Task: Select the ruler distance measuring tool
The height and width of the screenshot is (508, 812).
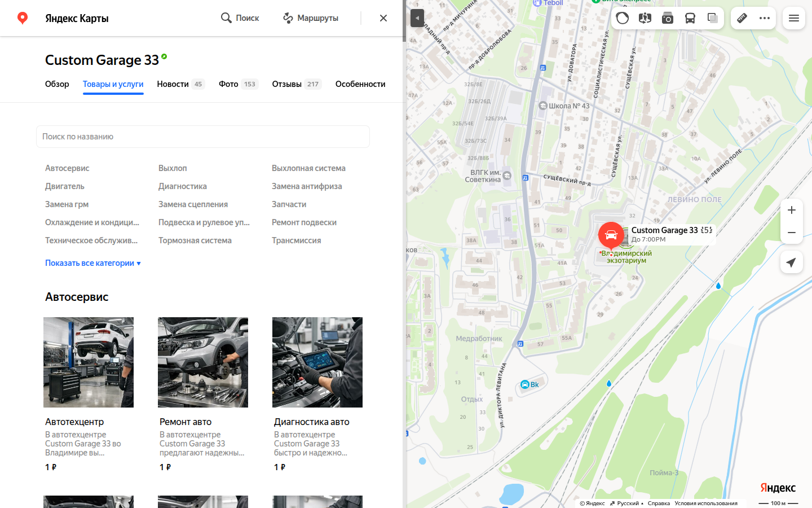Action: coord(742,18)
